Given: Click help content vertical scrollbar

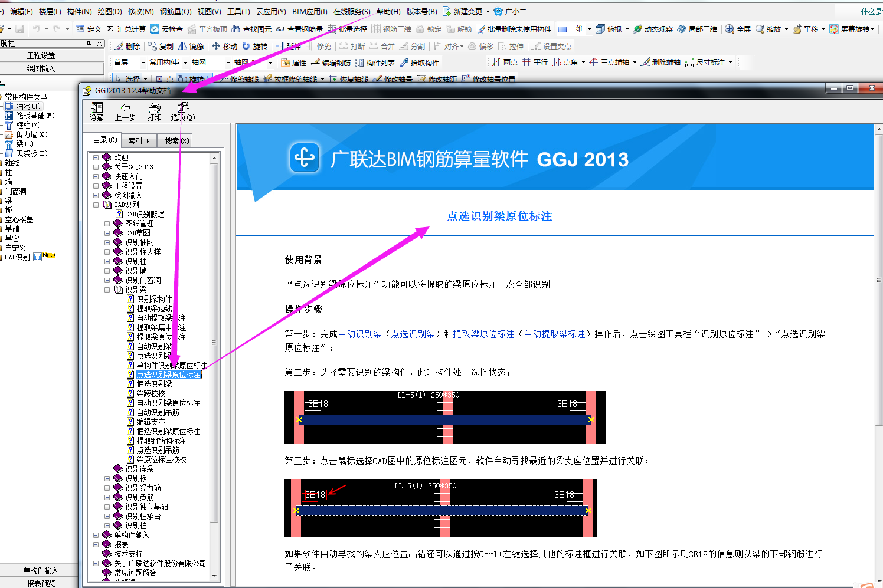Looking at the screenshot, I should (879, 280).
